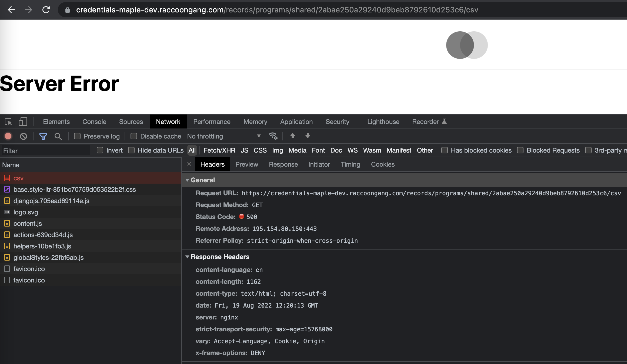The height and width of the screenshot is (364, 627).
Task: Switch to the Preview tab
Action: (x=246, y=164)
